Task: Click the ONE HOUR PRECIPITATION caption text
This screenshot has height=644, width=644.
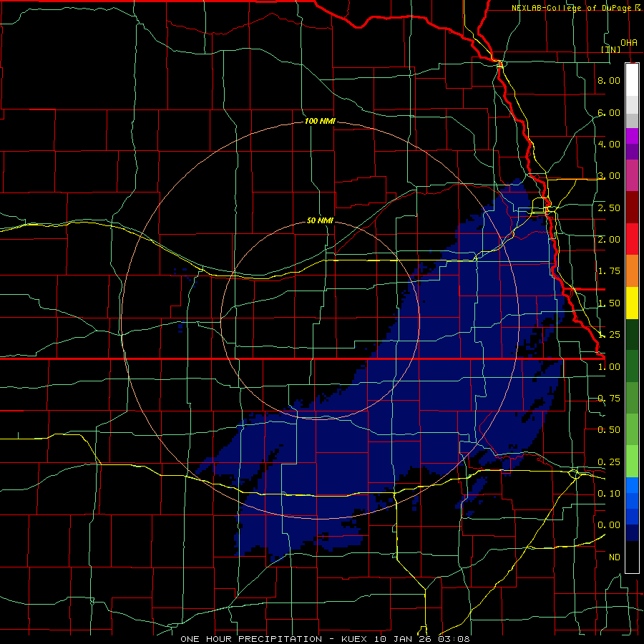Action: coord(251,639)
